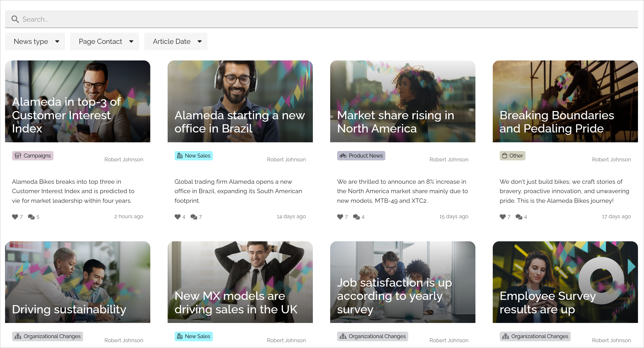This screenshot has width=644, height=348.
Task: Click the Campaigns tag
Action: [33, 156]
